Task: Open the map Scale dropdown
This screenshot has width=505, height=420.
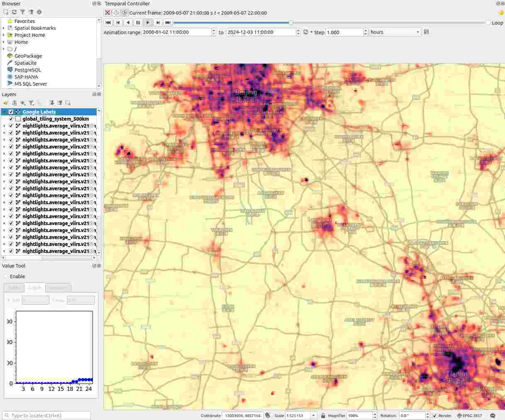Action: (x=313, y=415)
